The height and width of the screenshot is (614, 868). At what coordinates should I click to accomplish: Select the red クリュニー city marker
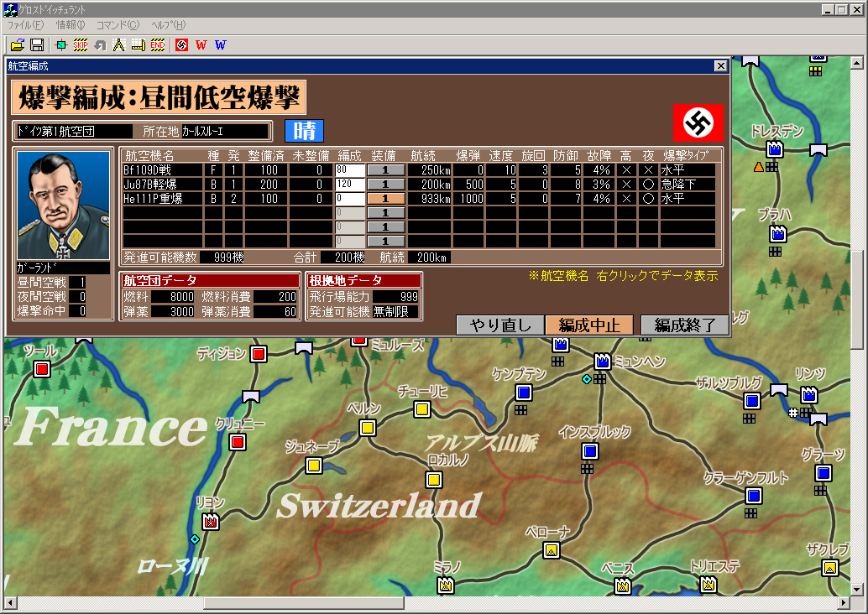(238, 442)
